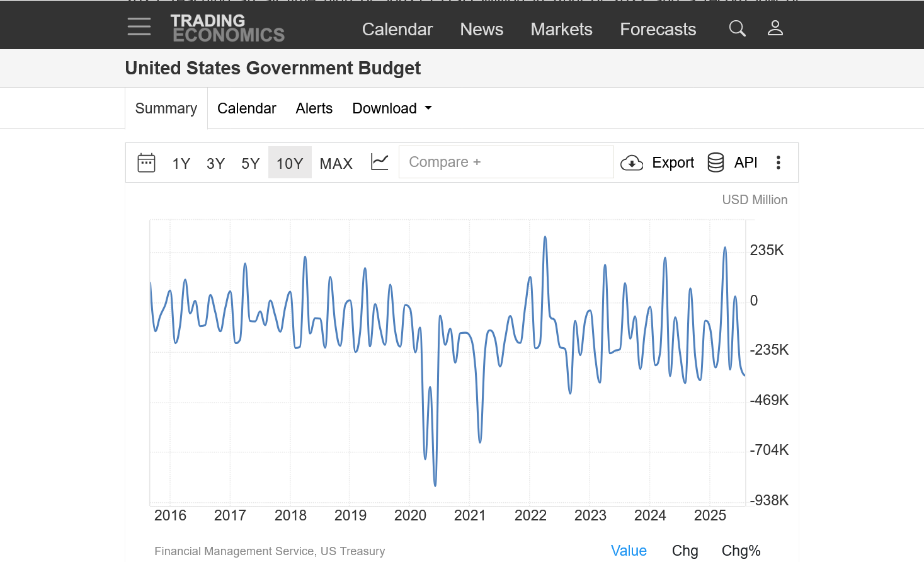Screen dimensions: 924x562
Task: Change the chart type via line chart icon
Action: pos(379,163)
